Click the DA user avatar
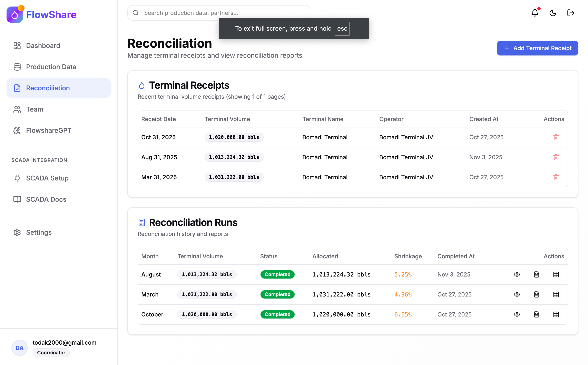Image resolution: width=588 pixels, height=365 pixels. (19, 348)
